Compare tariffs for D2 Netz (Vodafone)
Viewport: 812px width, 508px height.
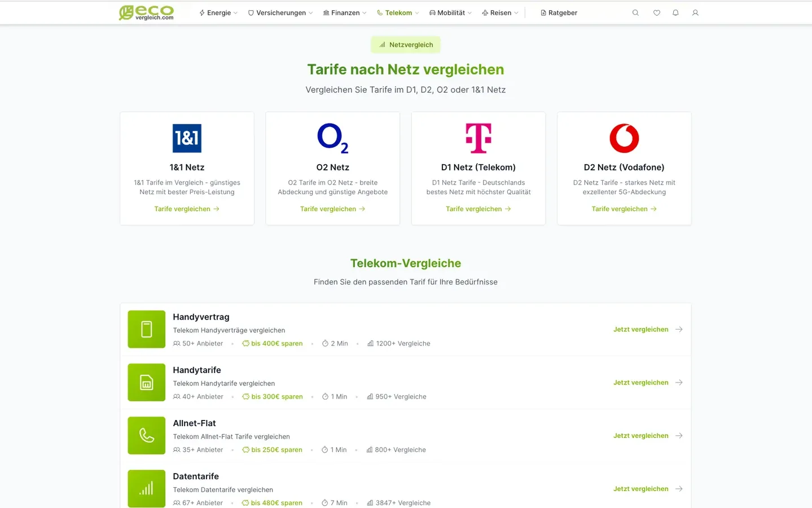(x=624, y=209)
